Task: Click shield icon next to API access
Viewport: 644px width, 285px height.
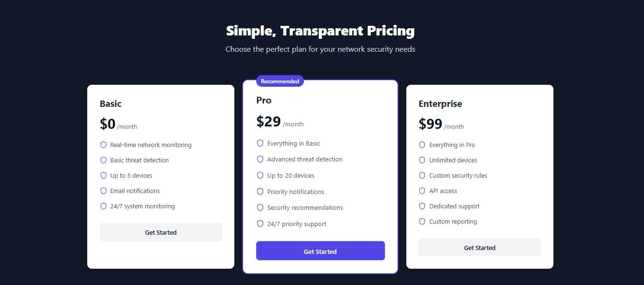Action: (x=422, y=191)
